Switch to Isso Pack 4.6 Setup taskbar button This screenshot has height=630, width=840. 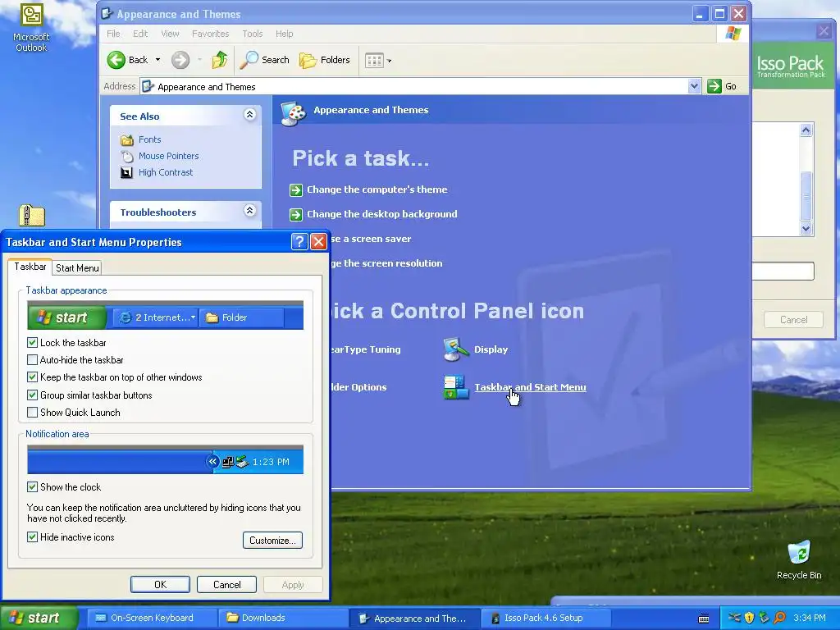tap(546, 619)
